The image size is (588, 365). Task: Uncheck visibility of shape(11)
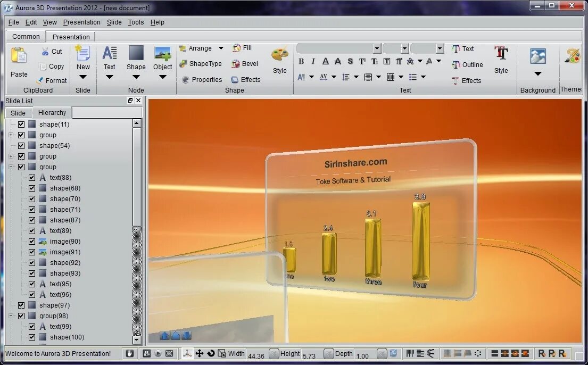(21, 124)
